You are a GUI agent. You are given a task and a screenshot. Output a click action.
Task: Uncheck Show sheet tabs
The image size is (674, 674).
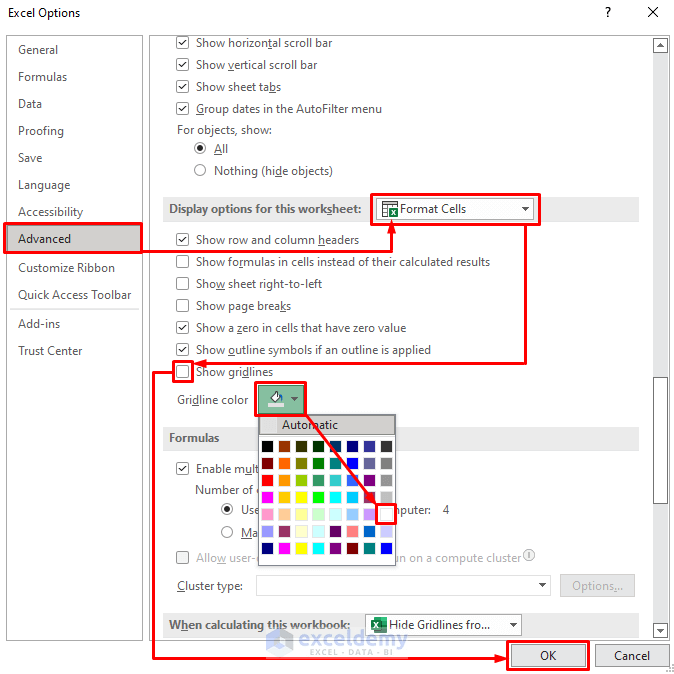click(183, 87)
